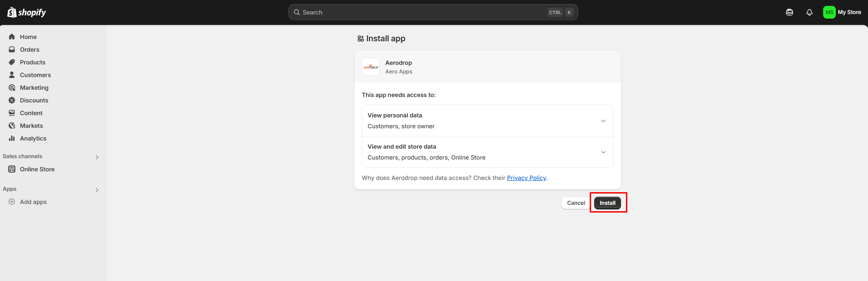Open the notifications bell
Screen dimensions: 868x281
[x=810, y=12]
